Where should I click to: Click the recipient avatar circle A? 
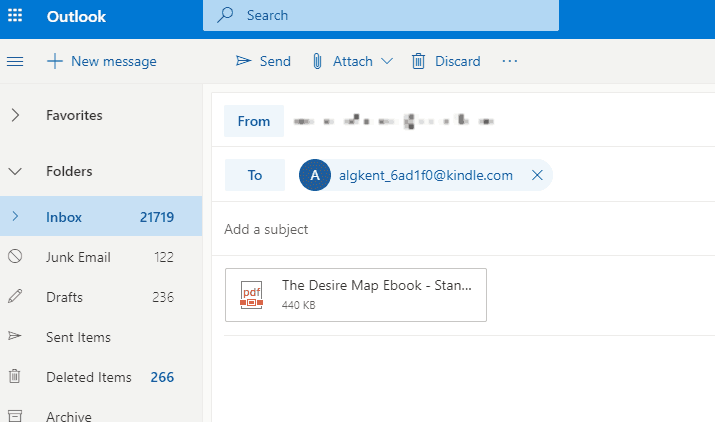click(315, 175)
